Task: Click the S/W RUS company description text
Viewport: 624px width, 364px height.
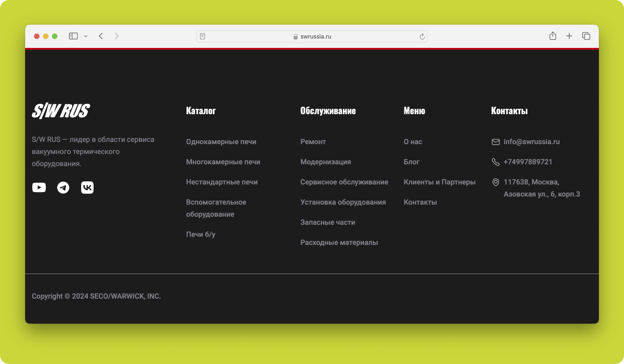Action: click(93, 152)
